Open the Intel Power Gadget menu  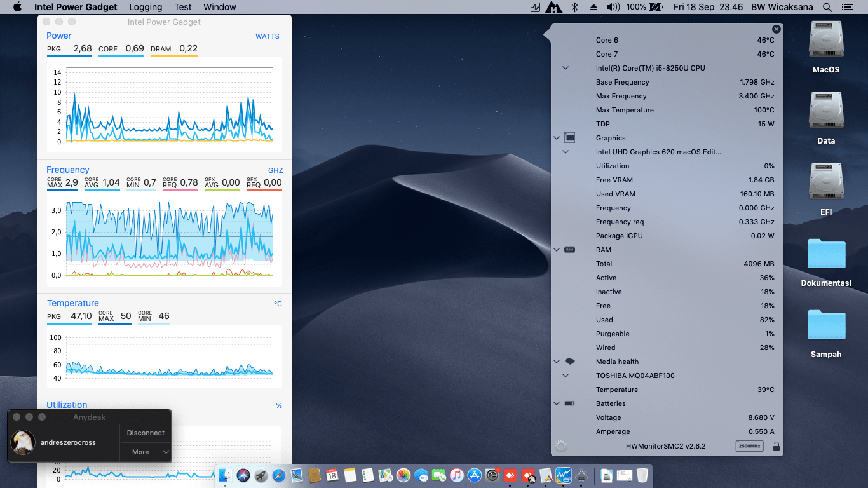[x=76, y=7]
